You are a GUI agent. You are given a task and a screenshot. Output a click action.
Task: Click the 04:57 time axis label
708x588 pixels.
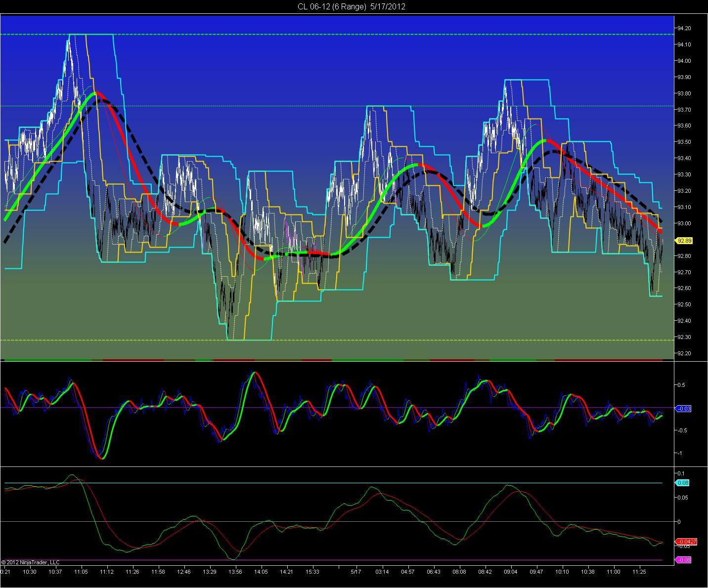(x=407, y=572)
